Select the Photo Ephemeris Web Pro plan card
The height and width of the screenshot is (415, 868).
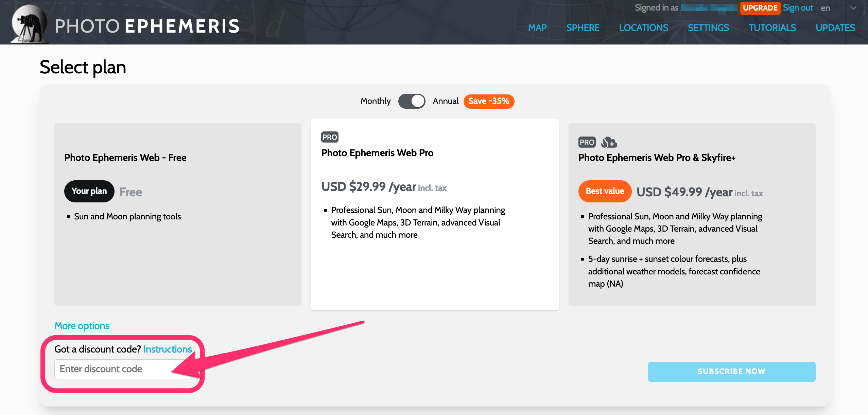(x=435, y=214)
